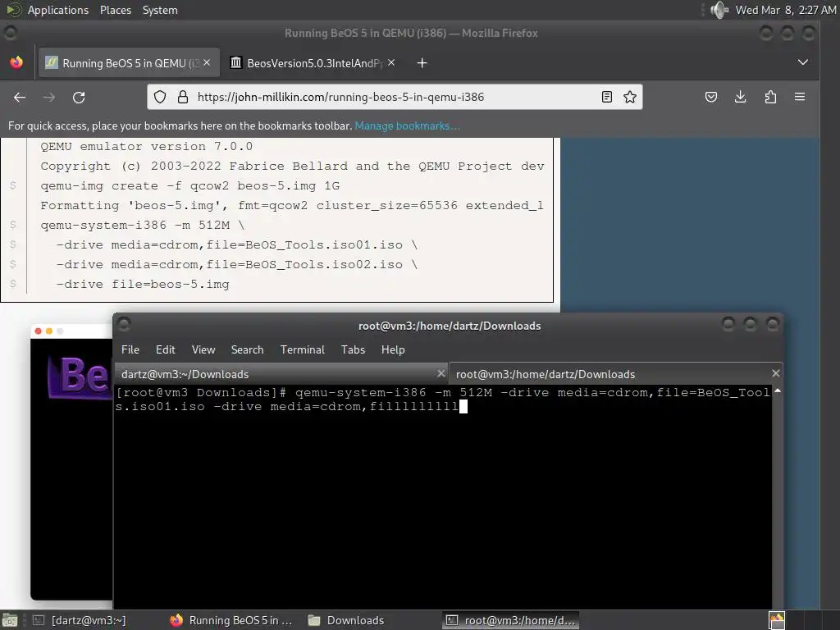Open the System menu in top panel
This screenshot has height=630, width=840.
pos(160,10)
